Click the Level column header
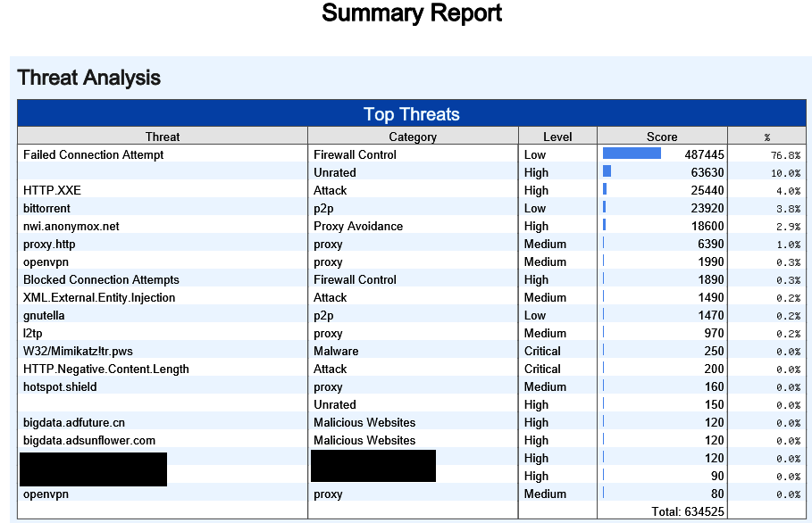 point(557,137)
